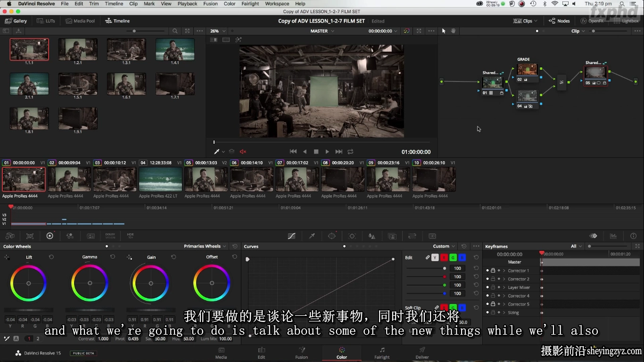Pick black point for Lift
The image size is (644, 362).
pos(7,257)
